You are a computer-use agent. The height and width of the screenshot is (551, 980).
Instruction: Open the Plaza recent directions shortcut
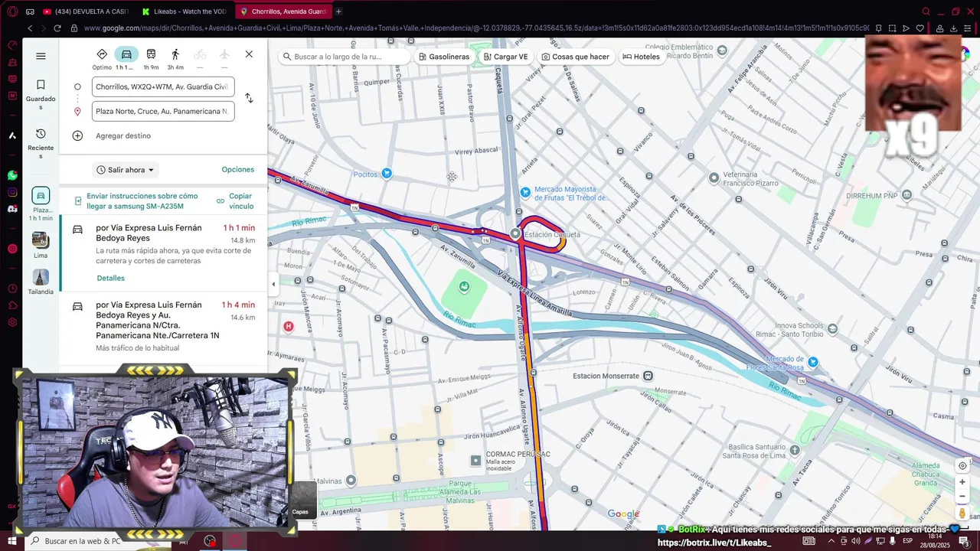click(41, 204)
